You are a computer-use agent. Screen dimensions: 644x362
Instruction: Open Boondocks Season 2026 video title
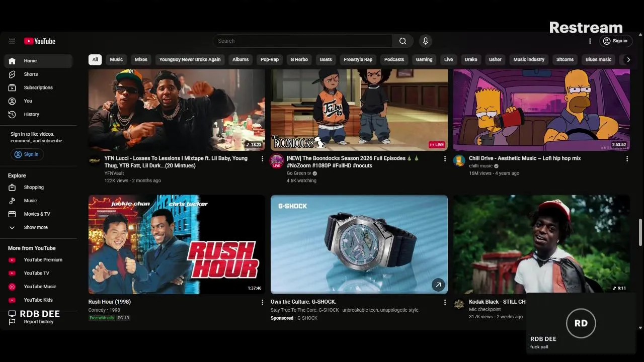[x=353, y=162]
